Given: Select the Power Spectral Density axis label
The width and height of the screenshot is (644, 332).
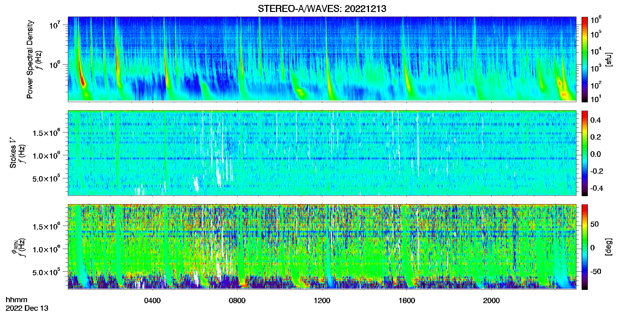Looking at the screenshot, I should click(x=30, y=59).
